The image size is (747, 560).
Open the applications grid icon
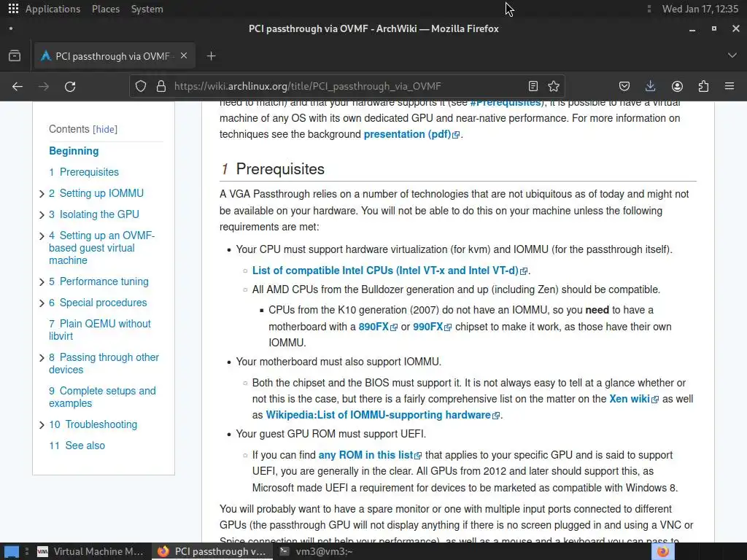pos(13,9)
